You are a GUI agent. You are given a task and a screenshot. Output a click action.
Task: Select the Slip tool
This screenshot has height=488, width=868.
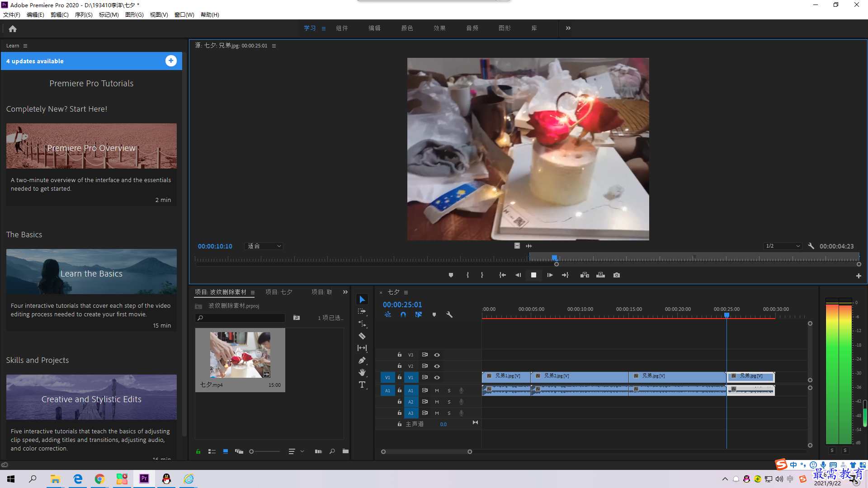362,348
